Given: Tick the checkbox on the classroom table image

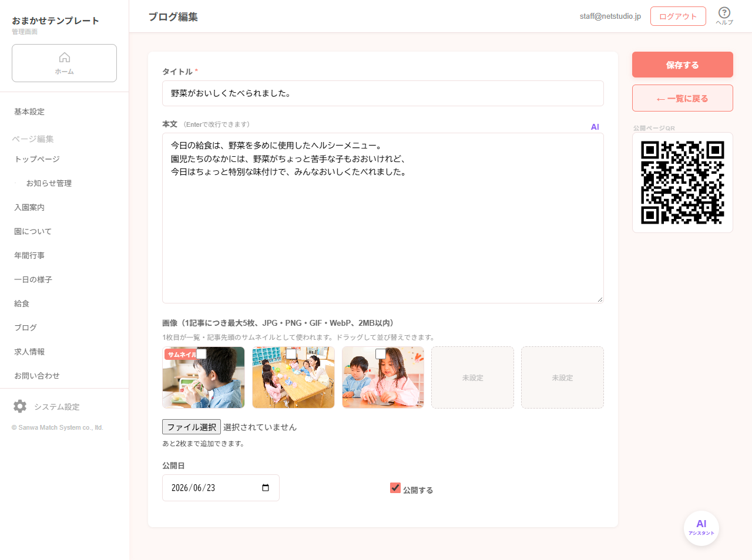Looking at the screenshot, I should tap(291, 353).
